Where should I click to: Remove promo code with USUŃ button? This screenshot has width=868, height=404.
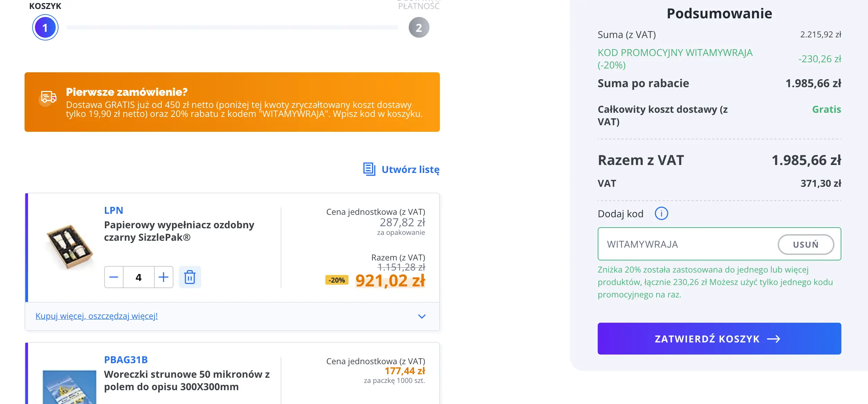pyautogui.click(x=805, y=245)
